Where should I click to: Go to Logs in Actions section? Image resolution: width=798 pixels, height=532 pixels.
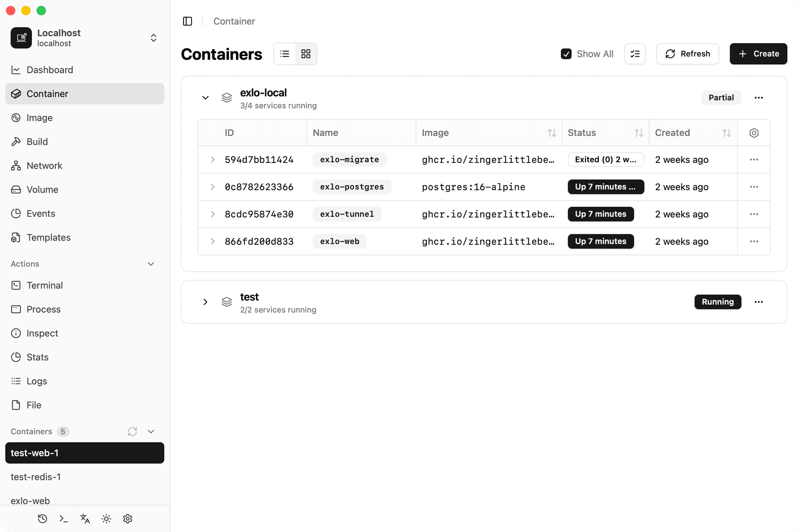37,381
